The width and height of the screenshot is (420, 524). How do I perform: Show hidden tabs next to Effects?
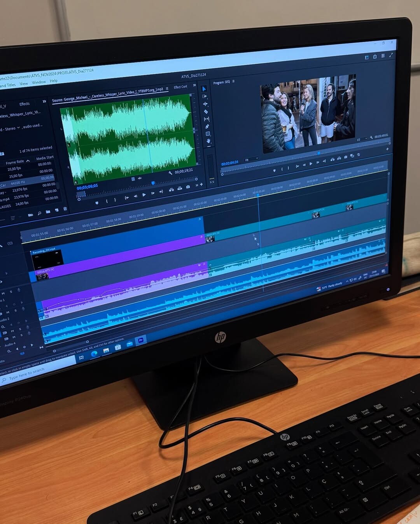tap(44, 102)
